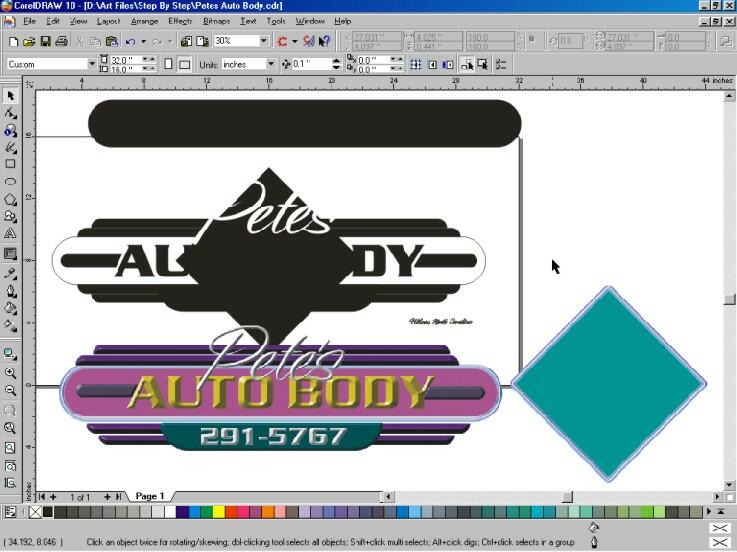Click the Zoom In magnifier

(x=10, y=373)
